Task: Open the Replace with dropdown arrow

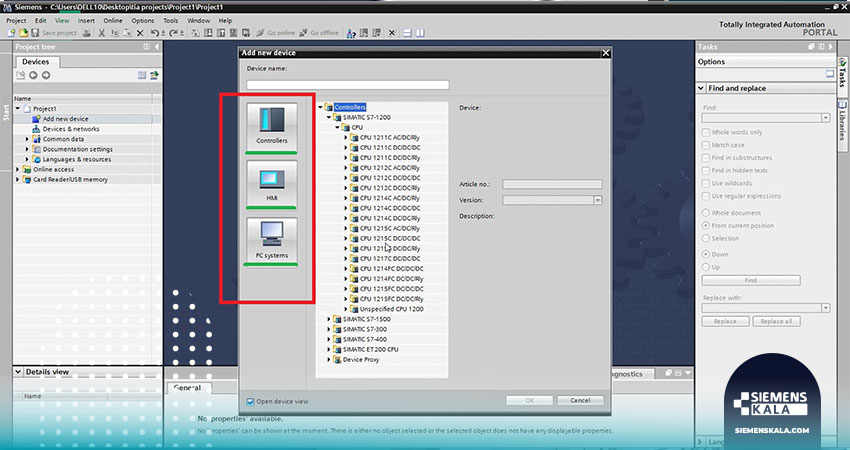Action: [x=825, y=308]
